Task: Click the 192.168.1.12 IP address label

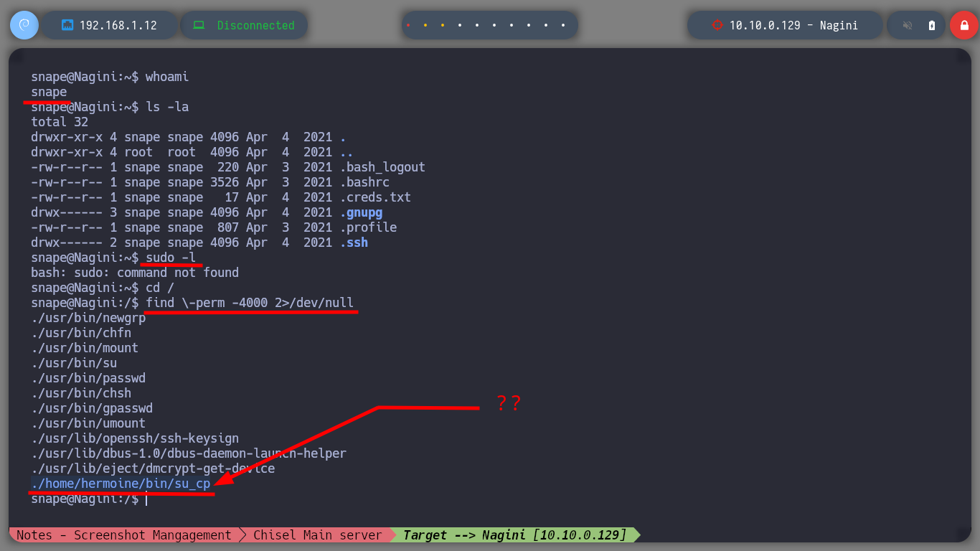Action: click(118, 25)
